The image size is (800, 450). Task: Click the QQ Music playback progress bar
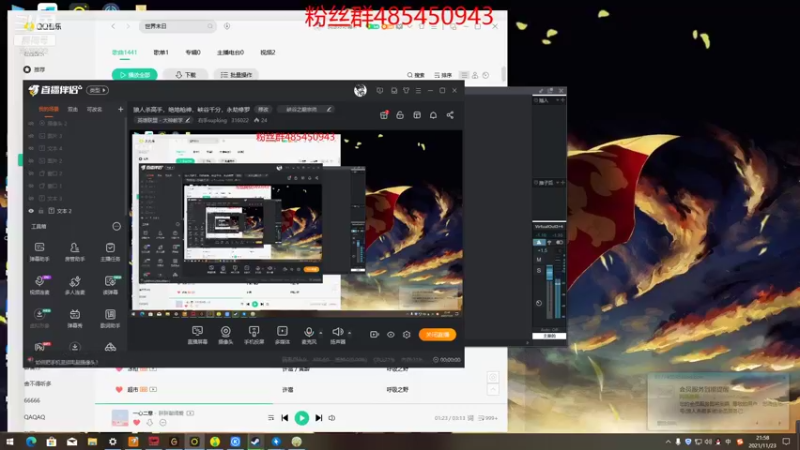pos(301,404)
